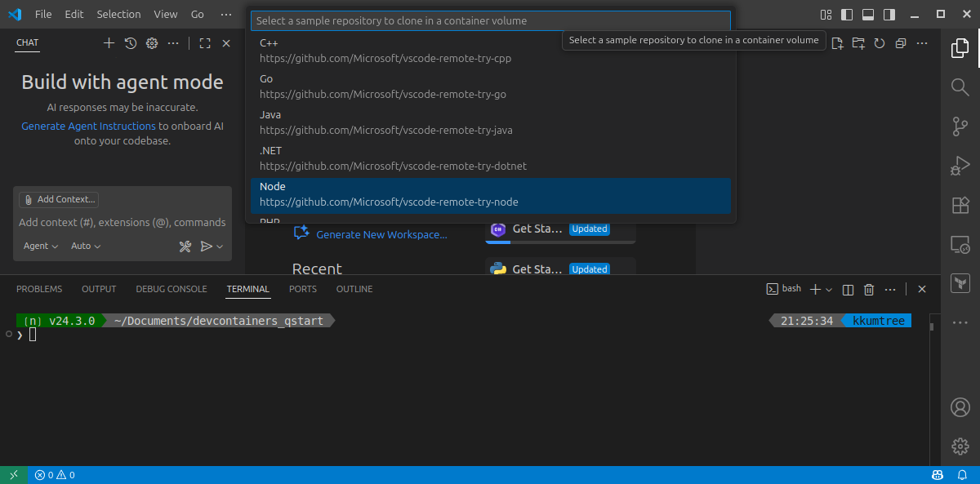Refresh the Explorer
This screenshot has height=484, width=980.
point(880,43)
